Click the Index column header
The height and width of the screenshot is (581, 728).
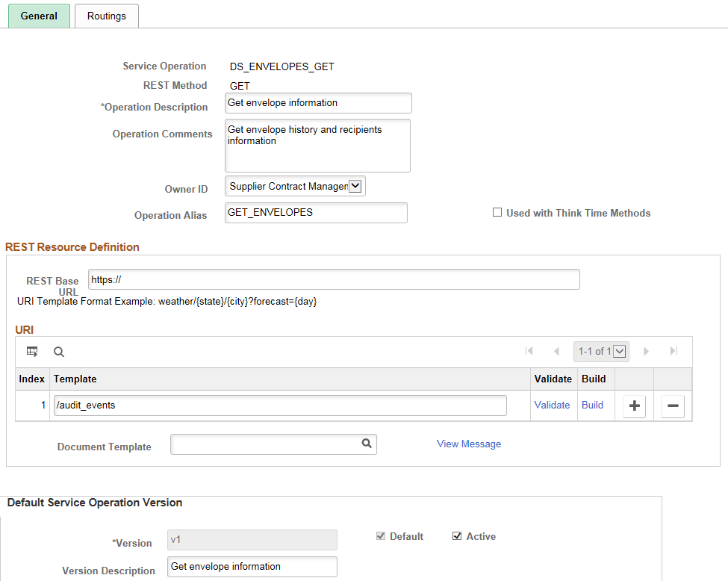point(31,379)
